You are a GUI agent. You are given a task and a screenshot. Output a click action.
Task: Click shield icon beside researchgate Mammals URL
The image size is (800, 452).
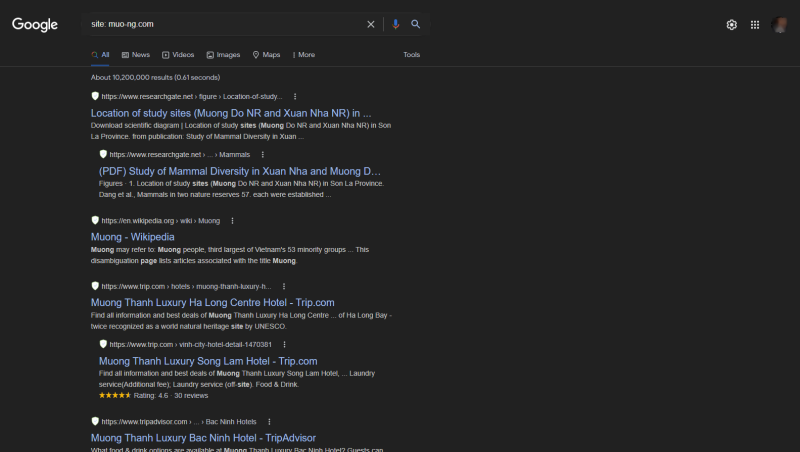click(x=103, y=154)
